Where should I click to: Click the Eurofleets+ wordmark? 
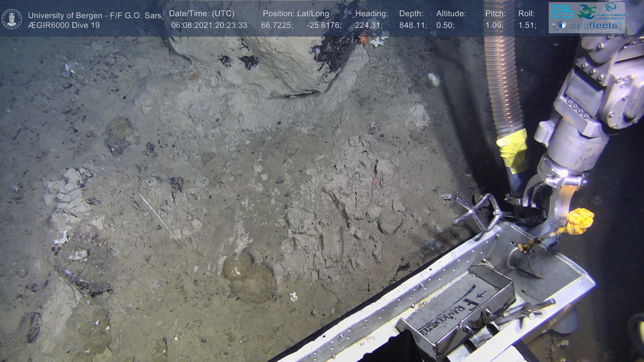593,25
